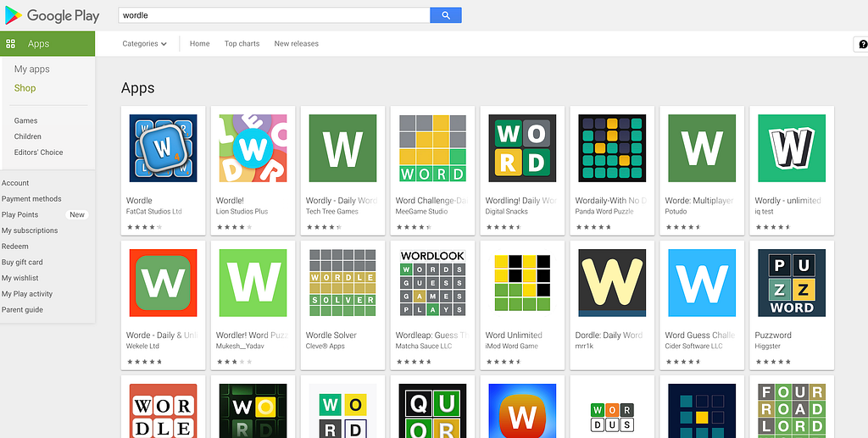868x438 pixels.
Task: Click the Puzzword title text
Action: pos(773,335)
